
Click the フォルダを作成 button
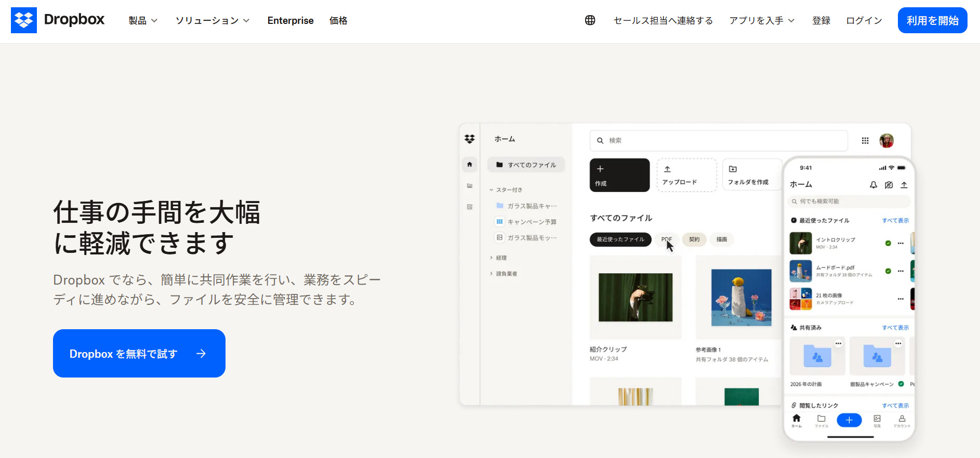coord(752,175)
